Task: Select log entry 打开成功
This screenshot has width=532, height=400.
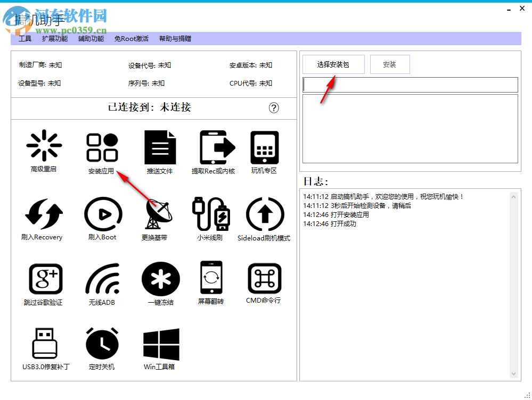Action: 330,224
